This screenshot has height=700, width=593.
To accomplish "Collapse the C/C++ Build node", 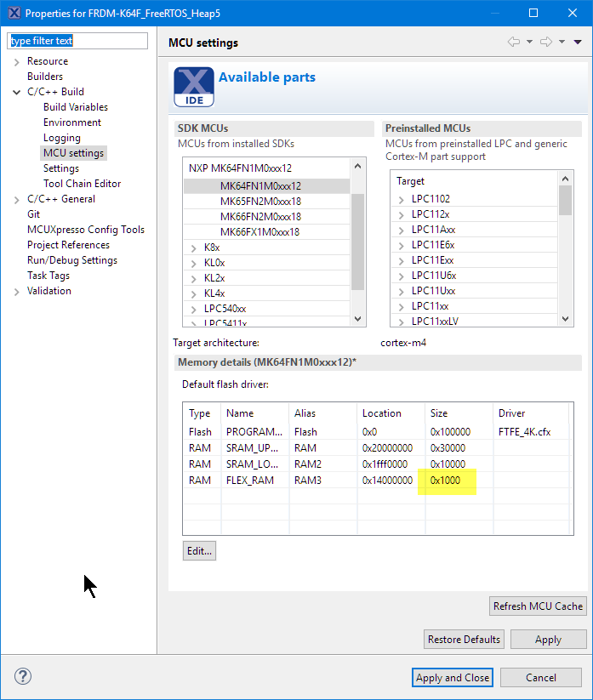I will click(x=16, y=92).
